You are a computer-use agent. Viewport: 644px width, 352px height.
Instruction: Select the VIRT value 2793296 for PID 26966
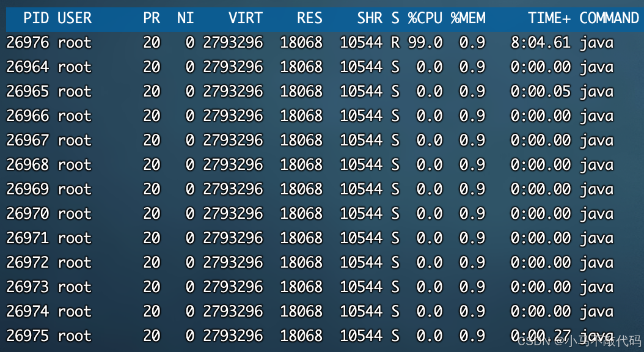click(233, 116)
